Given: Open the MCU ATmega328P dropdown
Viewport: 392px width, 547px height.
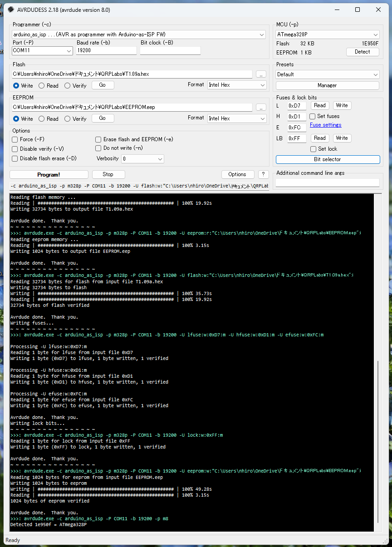Looking at the screenshot, I should tap(328, 34).
